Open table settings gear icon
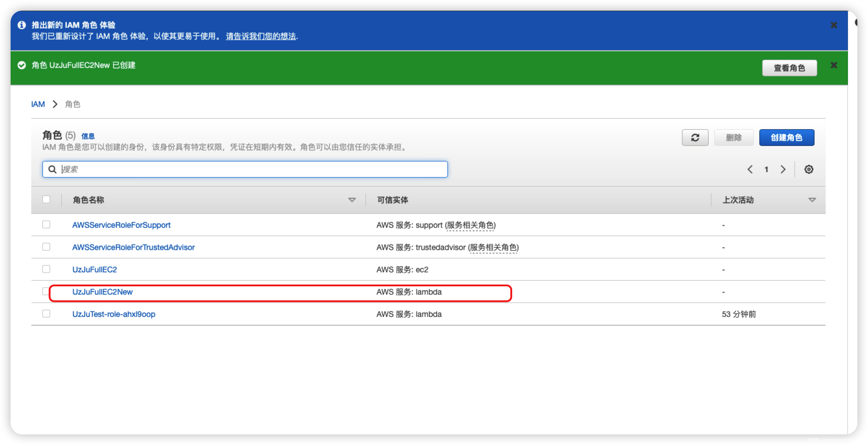This screenshot has width=868, height=445. (809, 169)
